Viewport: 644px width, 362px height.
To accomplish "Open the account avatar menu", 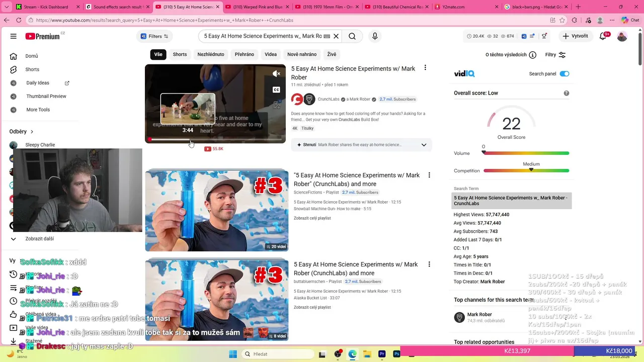I will point(622,36).
